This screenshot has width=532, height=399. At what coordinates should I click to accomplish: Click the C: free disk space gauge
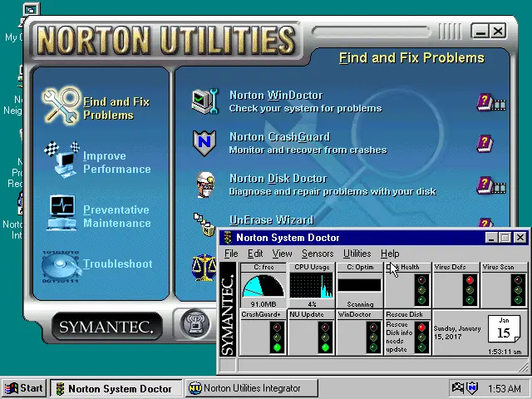click(x=264, y=286)
